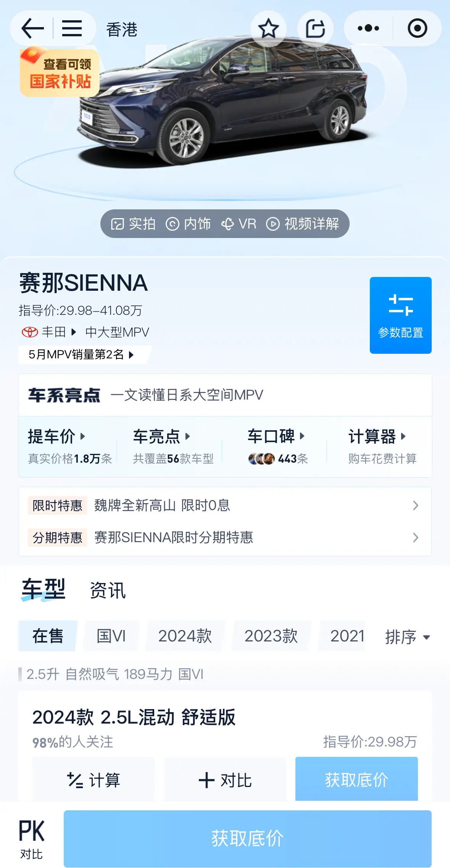This screenshot has height=868, width=450.
Task: Open the hamburger menu icon
Action: (x=72, y=28)
